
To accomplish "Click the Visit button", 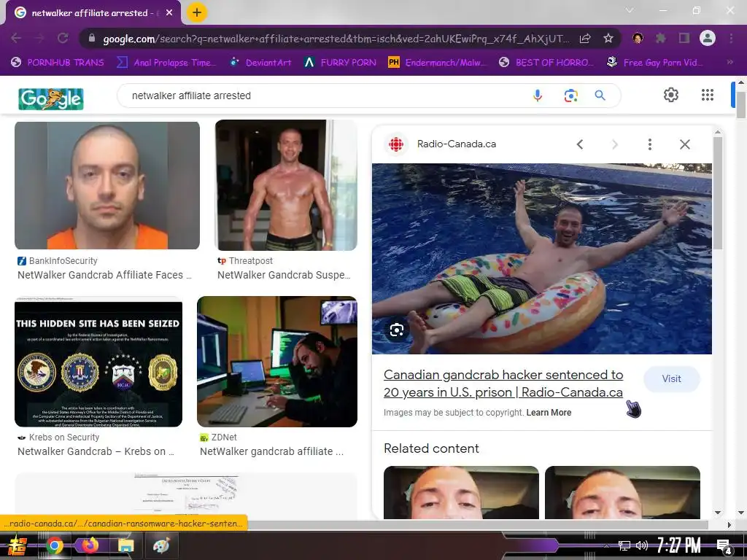I will click(671, 378).
